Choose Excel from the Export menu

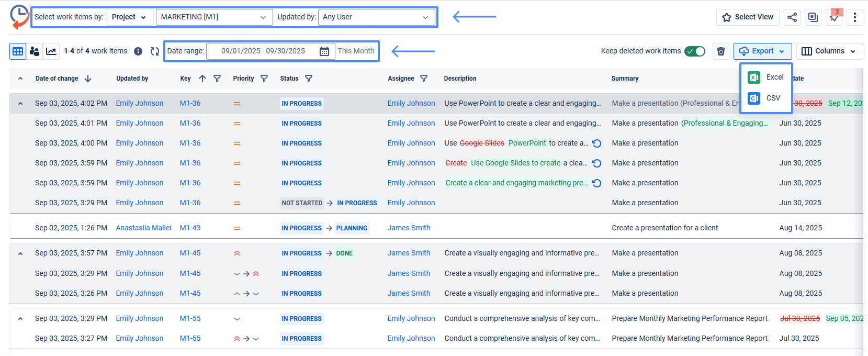click(x=766, y=77)
